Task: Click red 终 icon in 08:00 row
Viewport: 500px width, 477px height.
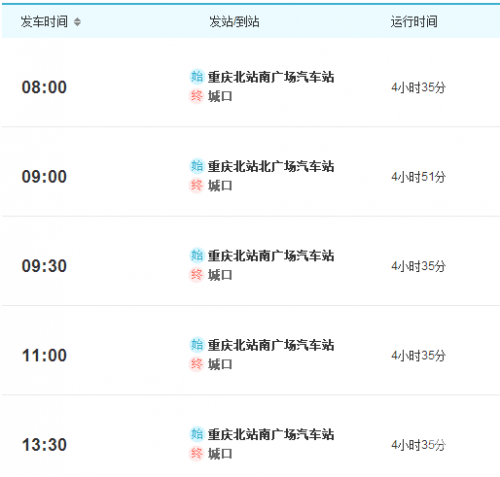Action: (x=196, y=96)
